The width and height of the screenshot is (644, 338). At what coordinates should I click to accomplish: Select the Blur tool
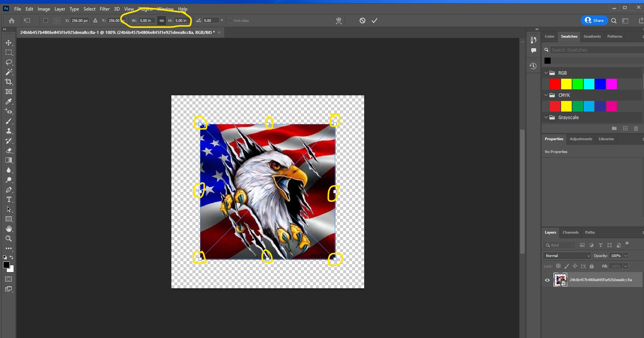9,170
